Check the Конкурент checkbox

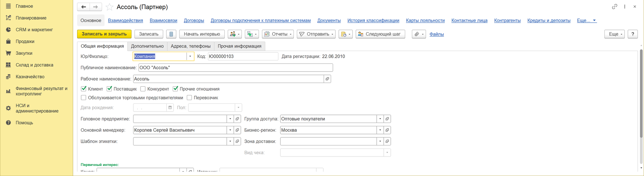click(143, 89)
